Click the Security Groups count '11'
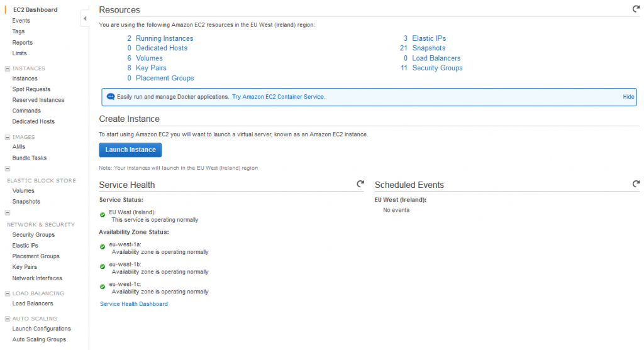 [404, 68]
